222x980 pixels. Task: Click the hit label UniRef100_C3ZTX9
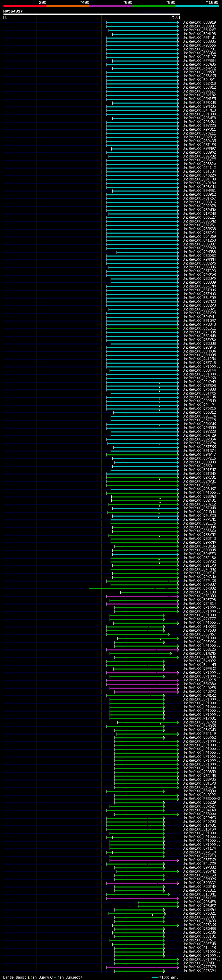(x=199, y=860)
